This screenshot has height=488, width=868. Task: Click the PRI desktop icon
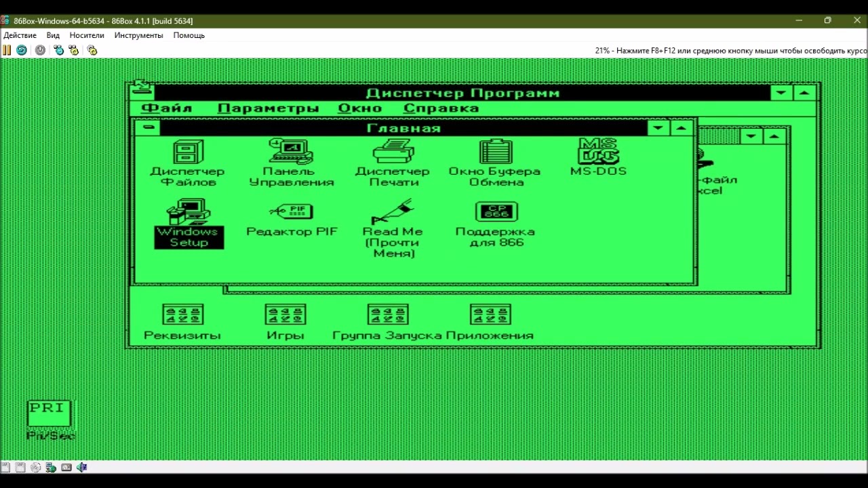click(50, 420)
